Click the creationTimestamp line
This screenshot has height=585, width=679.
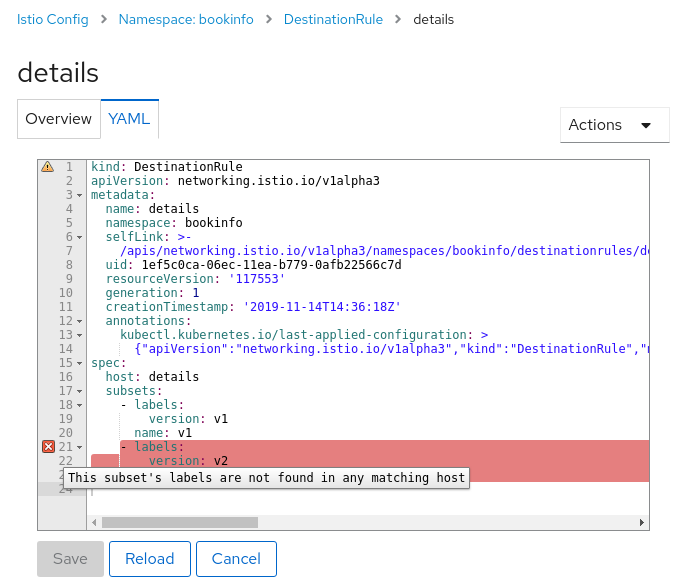253,307
